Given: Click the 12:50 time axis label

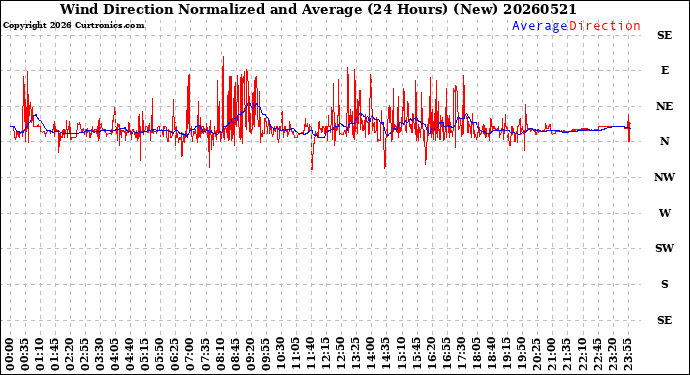Looking at the screenshot, I should [x=340, y=354].
